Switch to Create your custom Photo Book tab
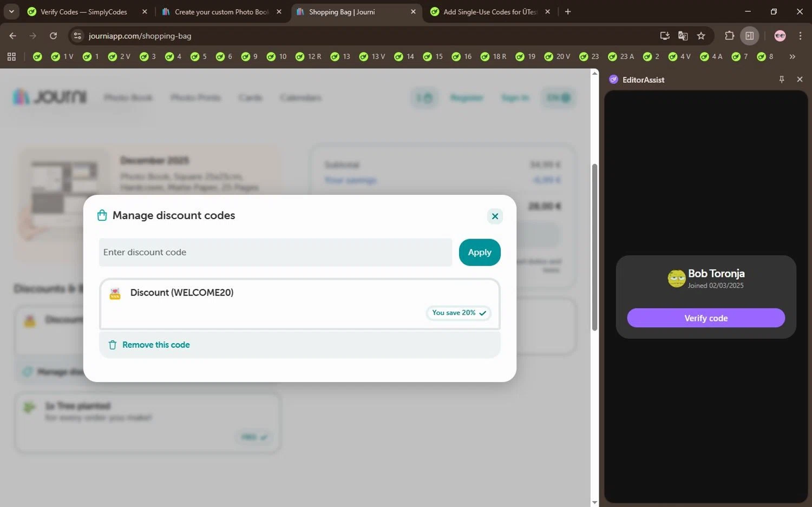The height and width of the screenshot is (507, 812). point(221,11)
